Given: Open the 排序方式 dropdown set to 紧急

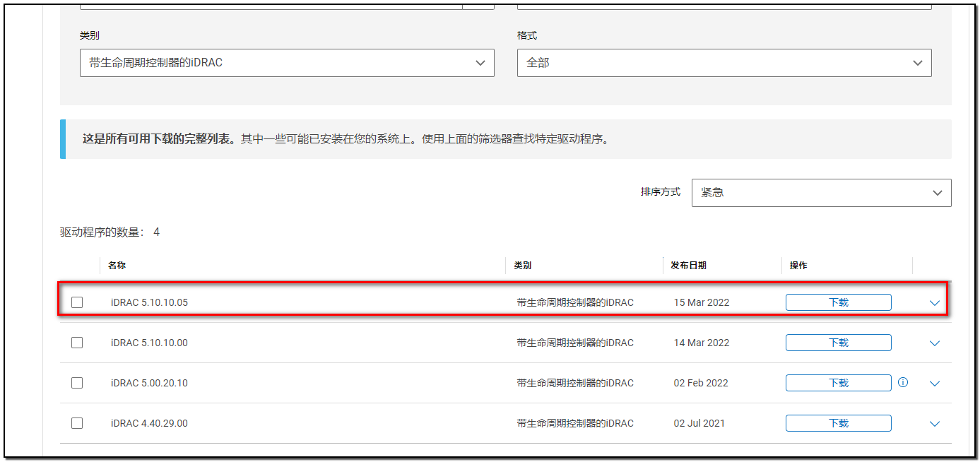Looking at the screenshot, I should click(x=821, y=192).
